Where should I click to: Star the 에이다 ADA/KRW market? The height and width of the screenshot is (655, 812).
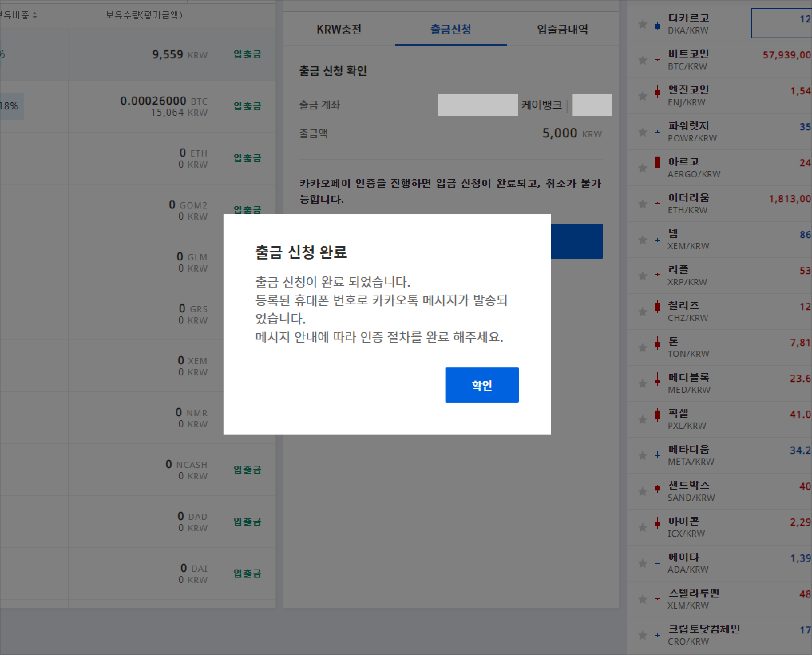pos(643,563)
